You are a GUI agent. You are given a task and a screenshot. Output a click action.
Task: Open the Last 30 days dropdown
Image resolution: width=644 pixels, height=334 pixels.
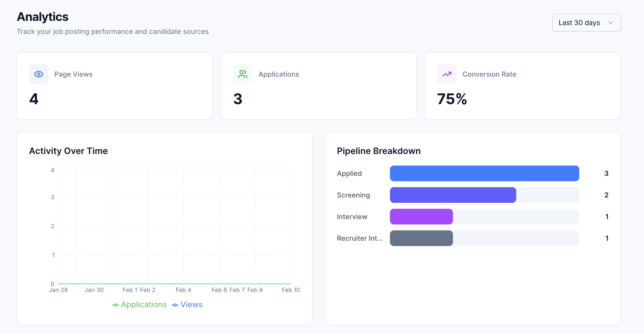[586, 23]
